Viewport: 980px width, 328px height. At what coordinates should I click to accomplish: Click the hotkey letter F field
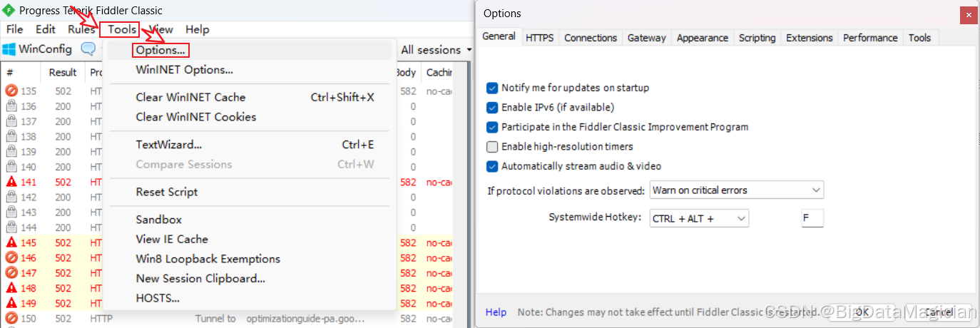click(x=812, y=218)
